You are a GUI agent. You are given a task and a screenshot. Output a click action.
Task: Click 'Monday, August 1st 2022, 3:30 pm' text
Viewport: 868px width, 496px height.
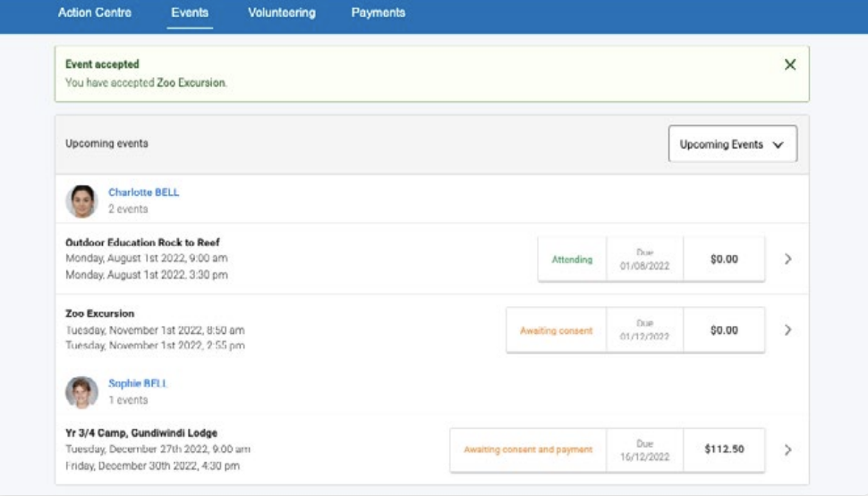(x=147, y=275)
